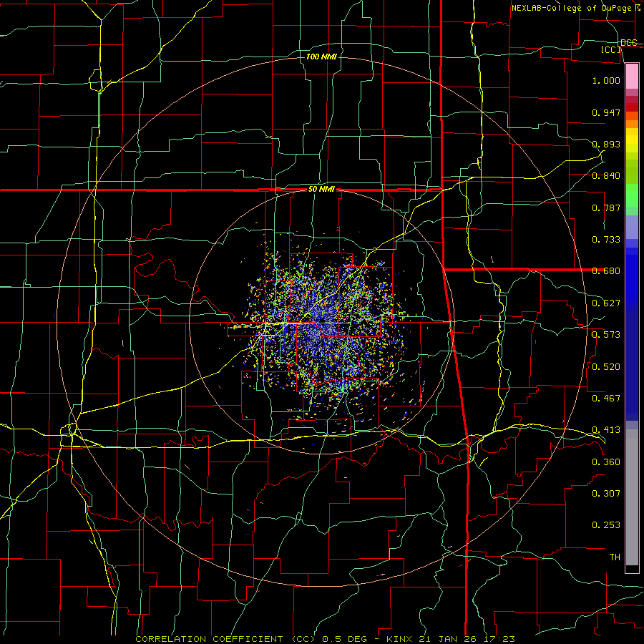This screenshot has width=644, height=644.
Task: Select the 0.467 legend value
Action: [x=606, y=399]
